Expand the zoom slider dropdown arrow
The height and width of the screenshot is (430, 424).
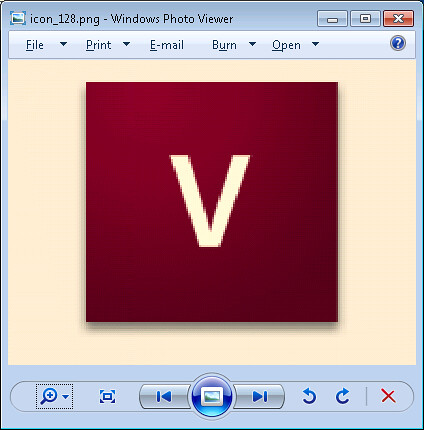click(x=66, y=397)
